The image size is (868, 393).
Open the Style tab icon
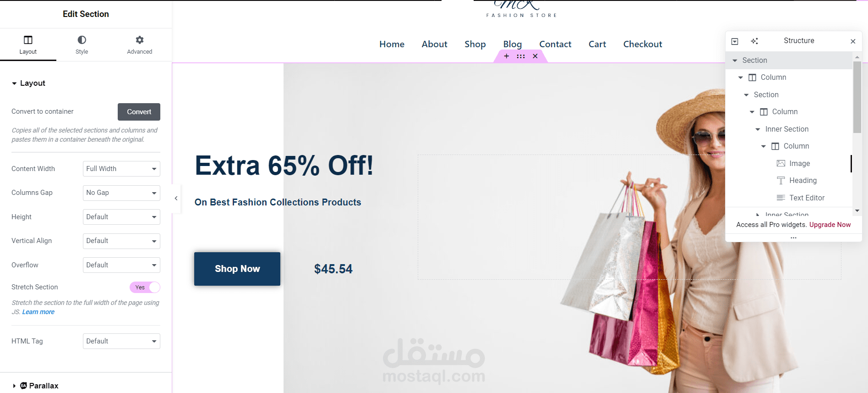(82, 40)
